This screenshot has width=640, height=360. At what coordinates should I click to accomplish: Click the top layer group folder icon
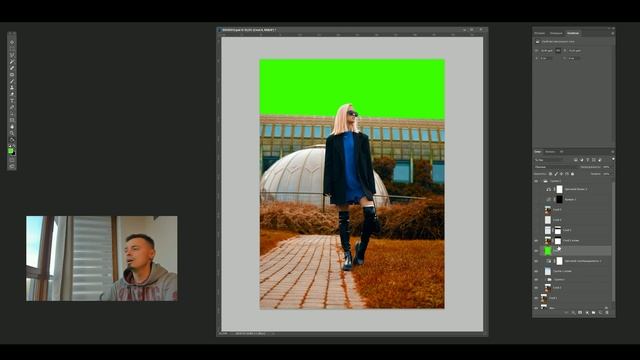pyautogui.click(x=545, y=181)
